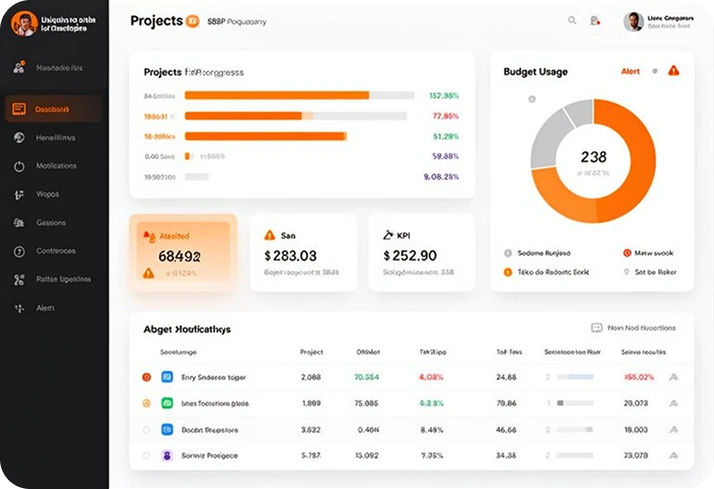Screen dimensions: 714x489
Task: Click the orange warning triangle in Budget Usage
Action: 673,71
